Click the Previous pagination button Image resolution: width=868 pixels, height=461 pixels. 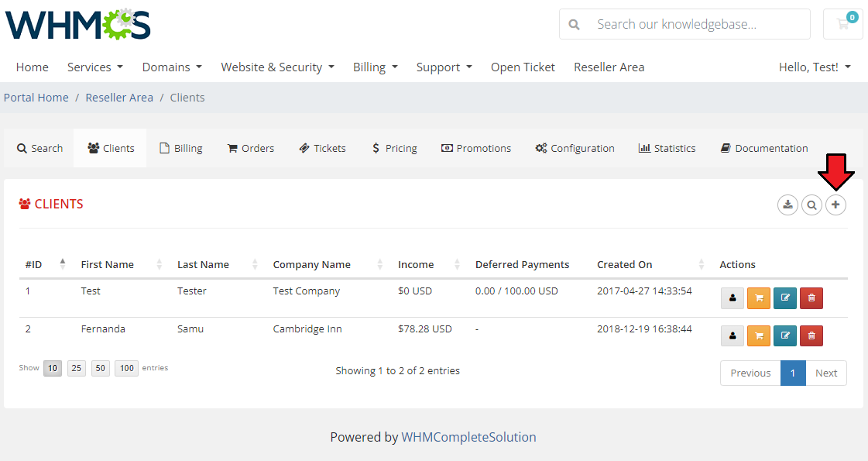click(x=750, y=373)
